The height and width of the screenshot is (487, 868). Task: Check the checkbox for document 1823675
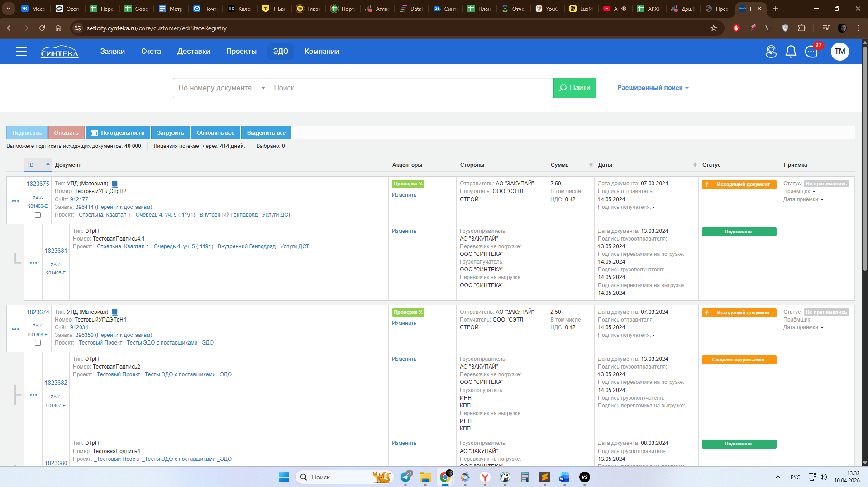click(x=38, y=215)
